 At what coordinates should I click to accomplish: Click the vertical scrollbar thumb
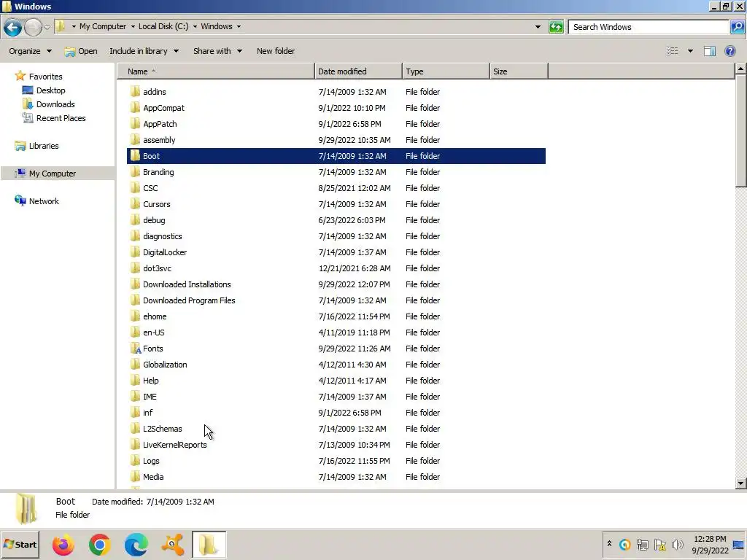coord(740,131)
